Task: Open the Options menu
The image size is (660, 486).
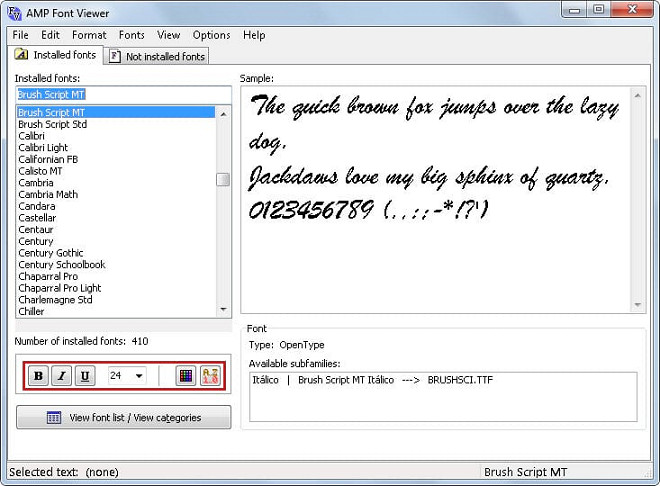Action: (x=211, y=35)
